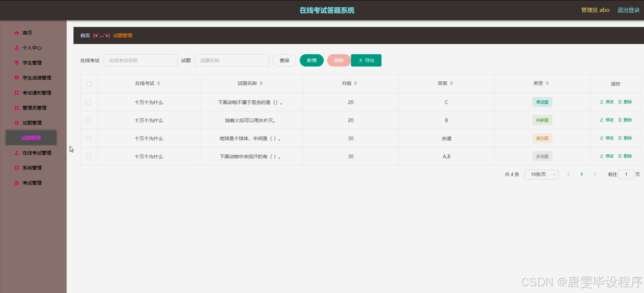
Task: Click the pink 删除 batch delete button
Action: pyautogui.click(x=339, y=60)
